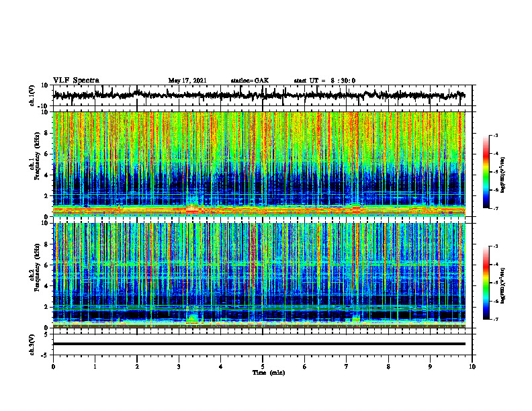Click the ch.3(V) axis label
The image size is (532, 411).
(x=32, y=345)
